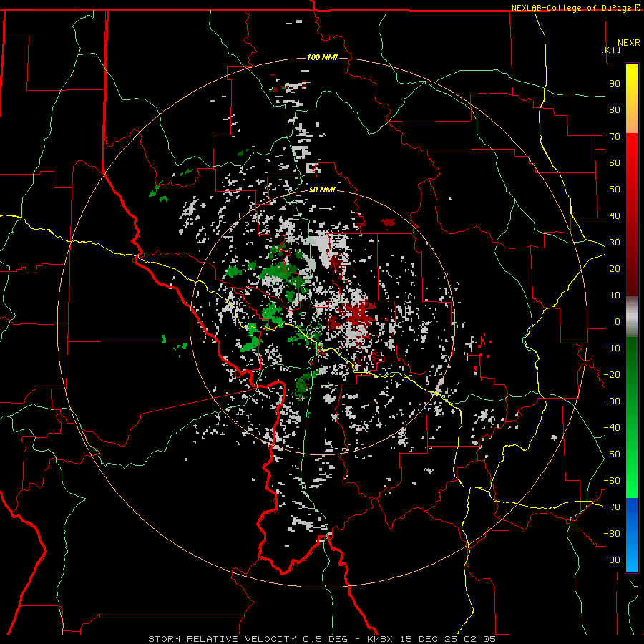Click the positive 50 scale label
This screenshot has height=644, width=644.
click(x=615, y=190)
